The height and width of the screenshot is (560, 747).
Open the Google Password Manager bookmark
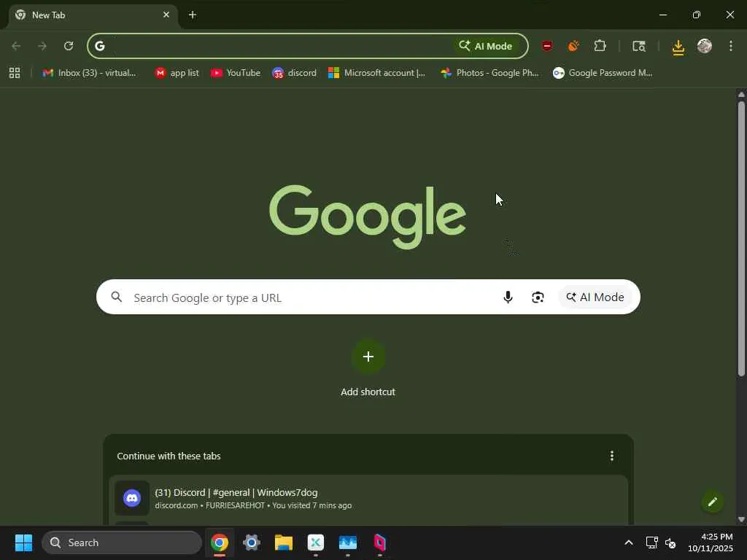(x=602, y=73)
